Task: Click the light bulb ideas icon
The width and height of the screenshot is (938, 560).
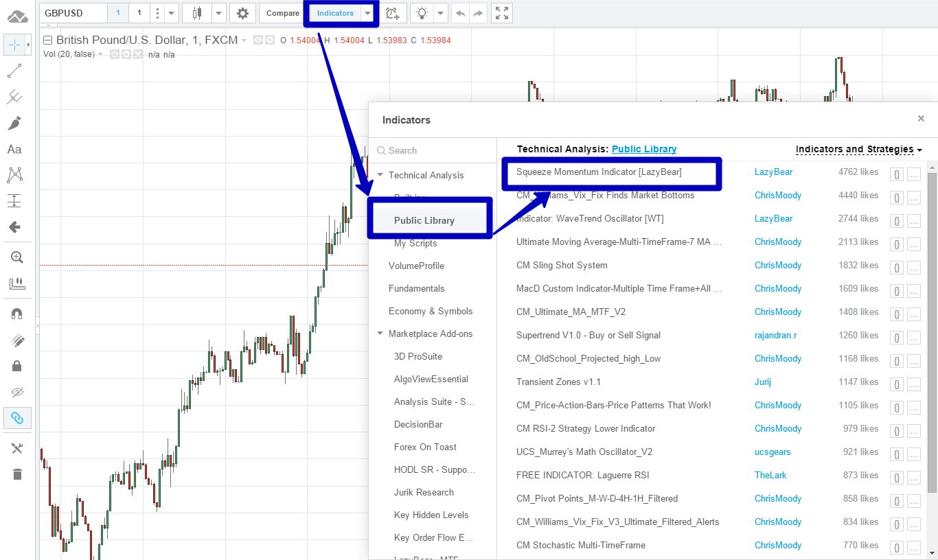Action: 422,13
